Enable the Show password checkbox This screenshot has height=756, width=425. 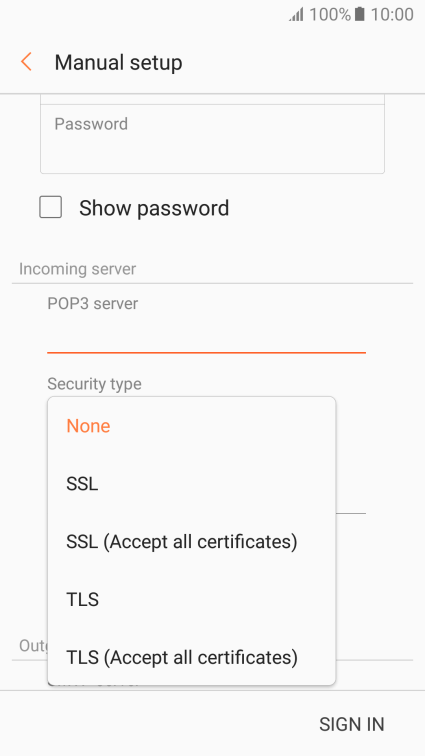51,207
